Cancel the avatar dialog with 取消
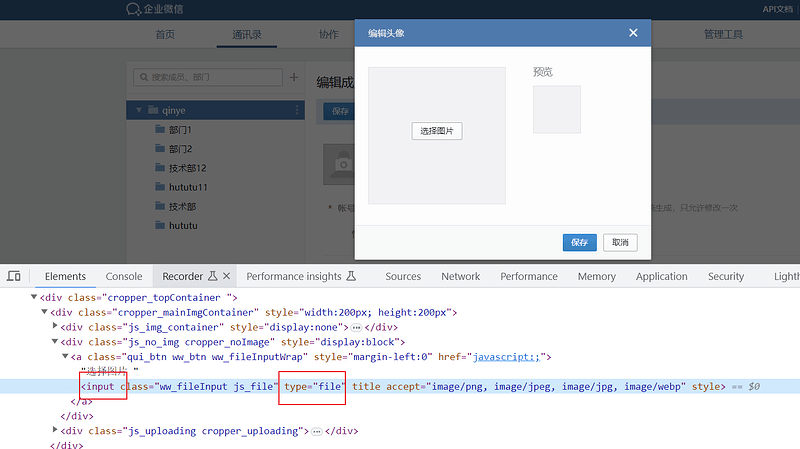Screen dimensions: 800x449 click(620, 242)
